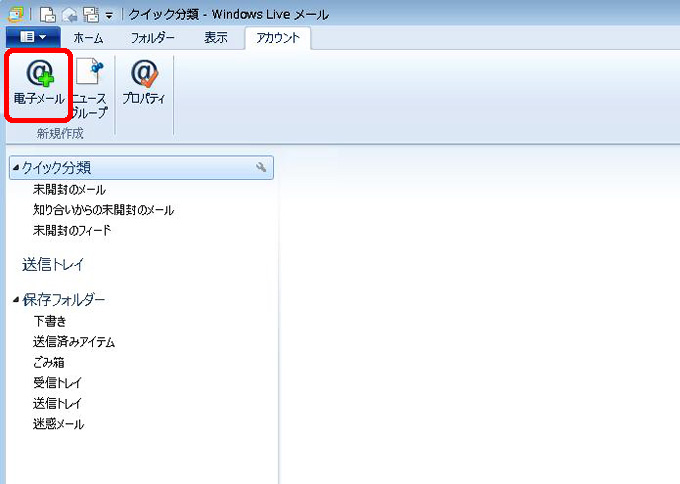Click the new item icon in quick access toolbar
The height and width of the screenshot is (484, 680).
point(47,14)
